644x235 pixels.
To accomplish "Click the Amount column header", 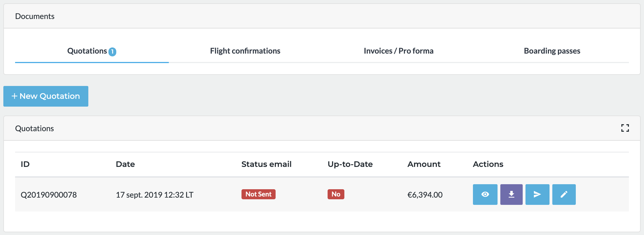I will click(x=424, y=164).
